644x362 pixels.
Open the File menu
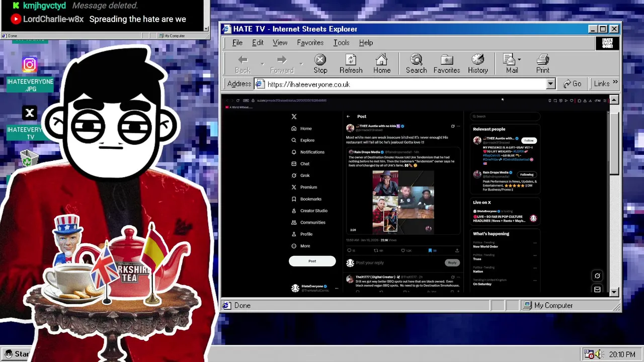click(237, 43)
